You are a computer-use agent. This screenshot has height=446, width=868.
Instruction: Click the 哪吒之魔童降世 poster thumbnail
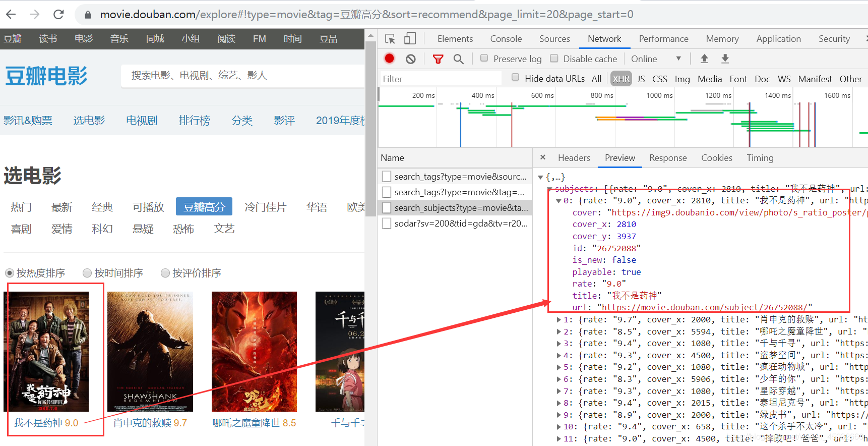click(254, 352)
